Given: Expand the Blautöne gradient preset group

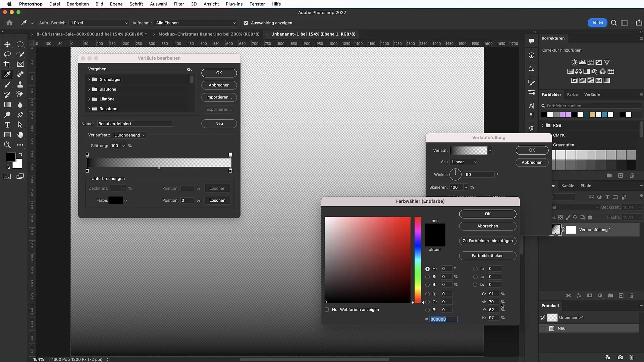Looking at the screenshot, I should [x=89, y=89].
